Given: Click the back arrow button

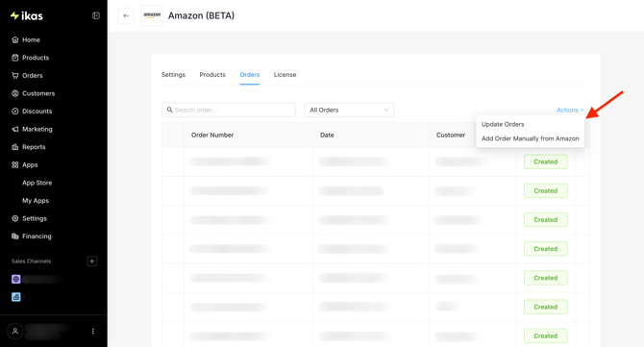Looking at the screenshot, I should (126, 15).
